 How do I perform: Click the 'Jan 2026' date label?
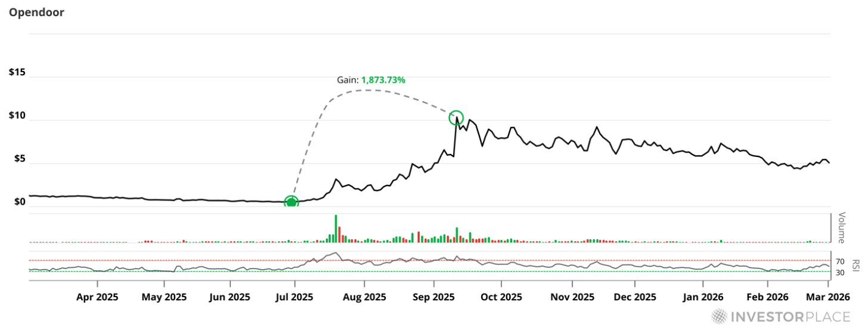(703, 297)
